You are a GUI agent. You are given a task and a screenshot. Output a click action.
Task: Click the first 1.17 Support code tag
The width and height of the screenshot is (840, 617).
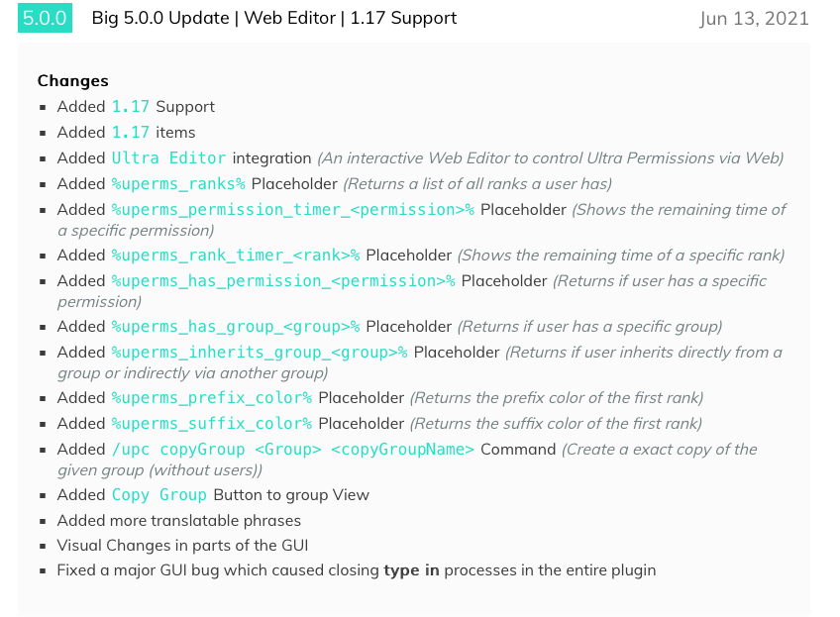(x=130, y=107)
